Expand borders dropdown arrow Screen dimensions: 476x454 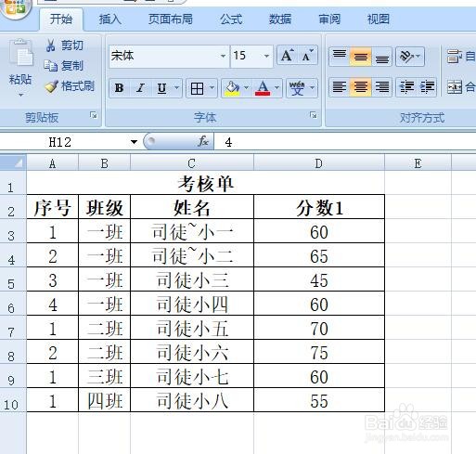pos(212,88)
